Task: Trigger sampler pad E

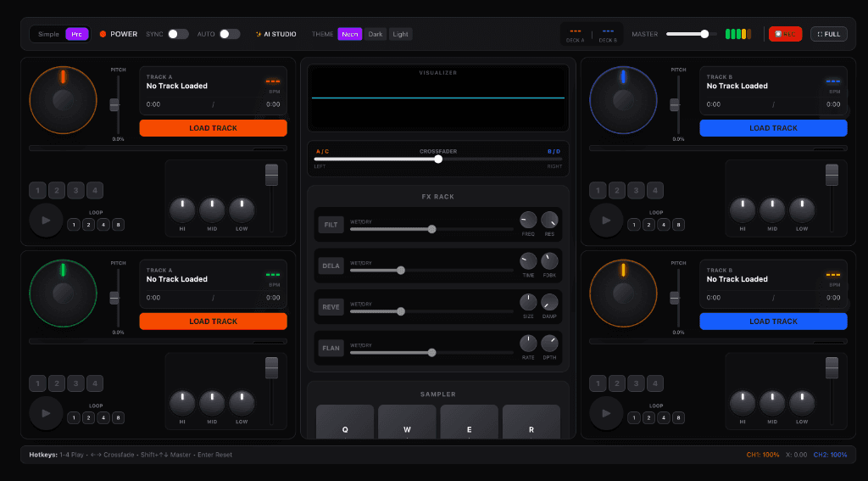Action: (469, 422)
